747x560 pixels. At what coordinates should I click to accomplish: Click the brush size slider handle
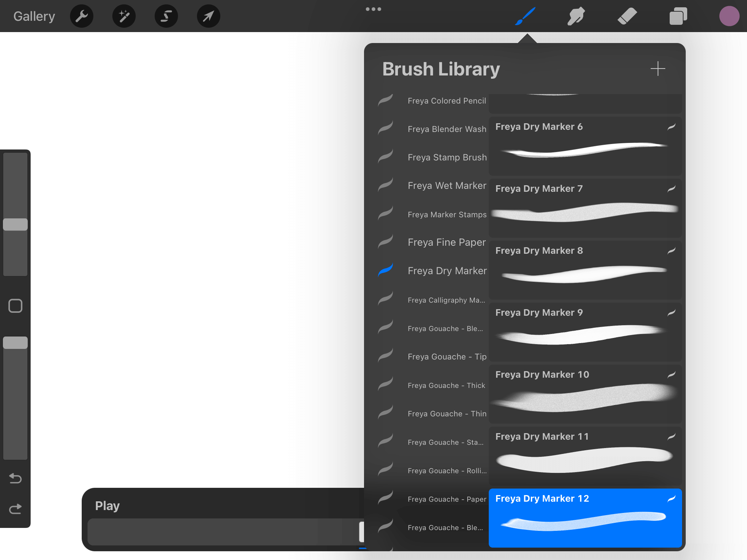click(15, 225)
